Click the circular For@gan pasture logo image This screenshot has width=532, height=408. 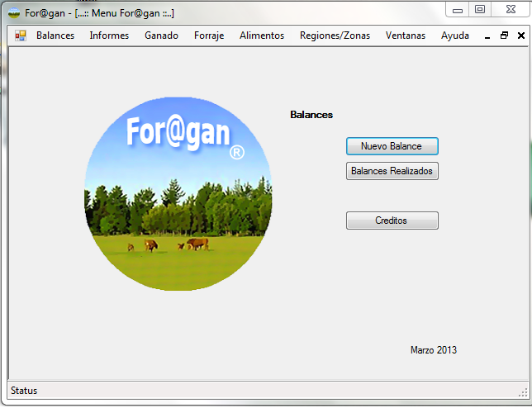(178, 197)
